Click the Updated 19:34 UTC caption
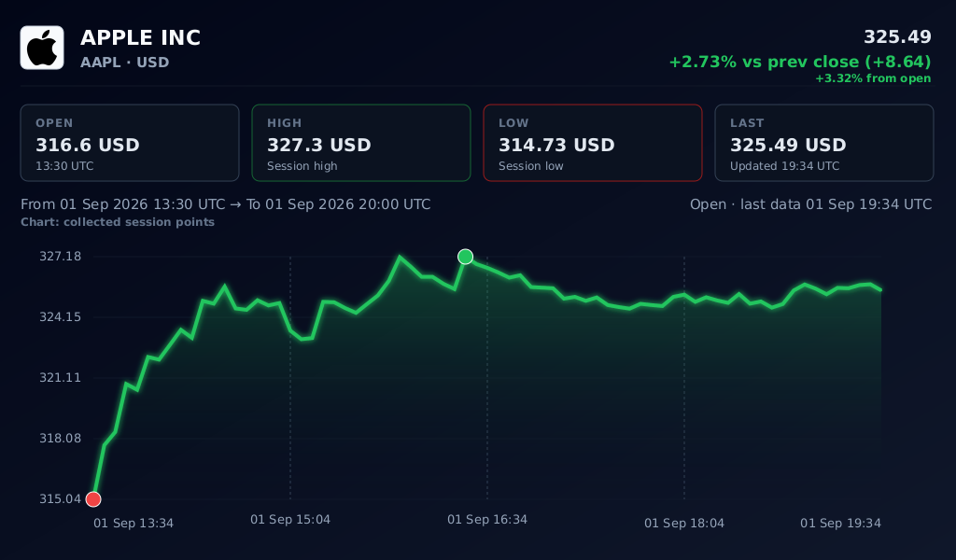 [x=784, y=166]
